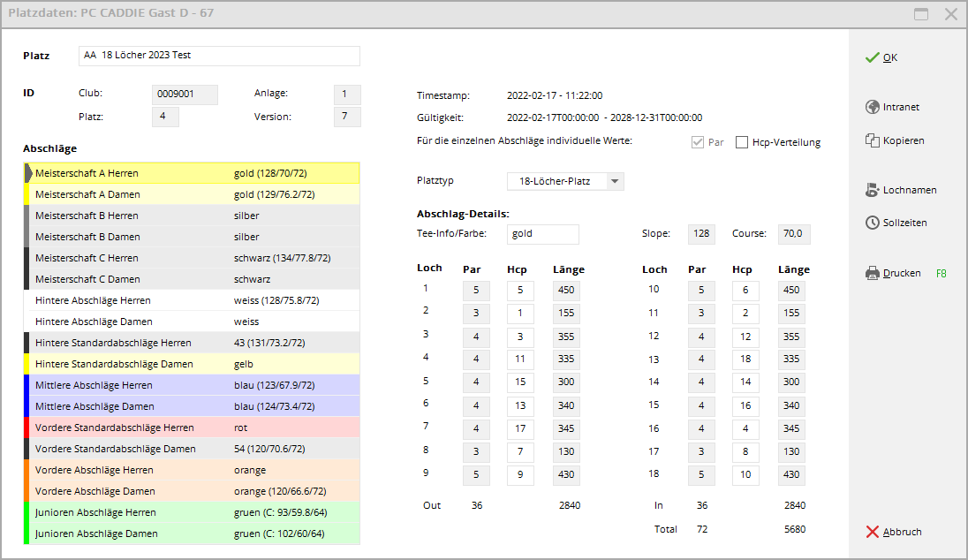This screenshot has width=968, height=560.
Task: Click the red Abbruch X icon
Action: pyautogui.click(x=872, y=532)
